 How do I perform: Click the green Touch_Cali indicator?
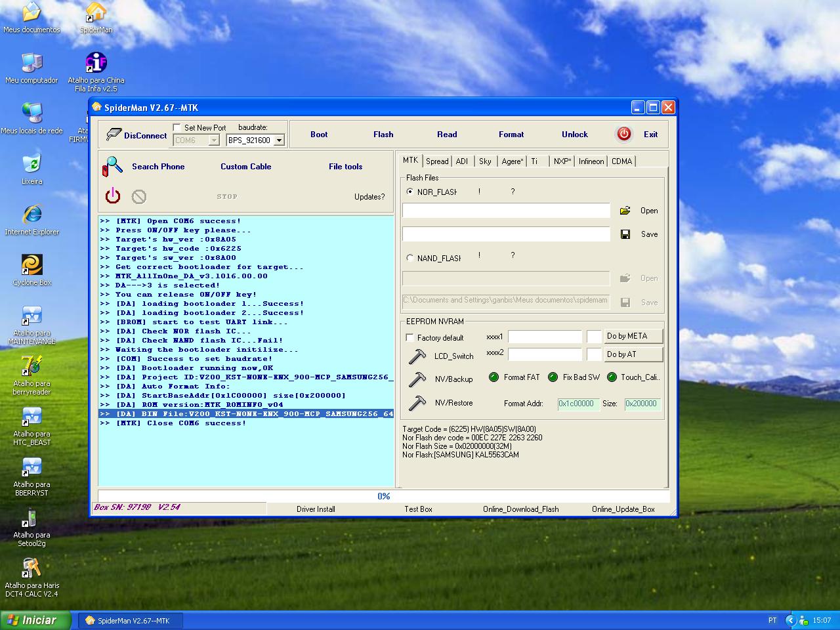612,377
